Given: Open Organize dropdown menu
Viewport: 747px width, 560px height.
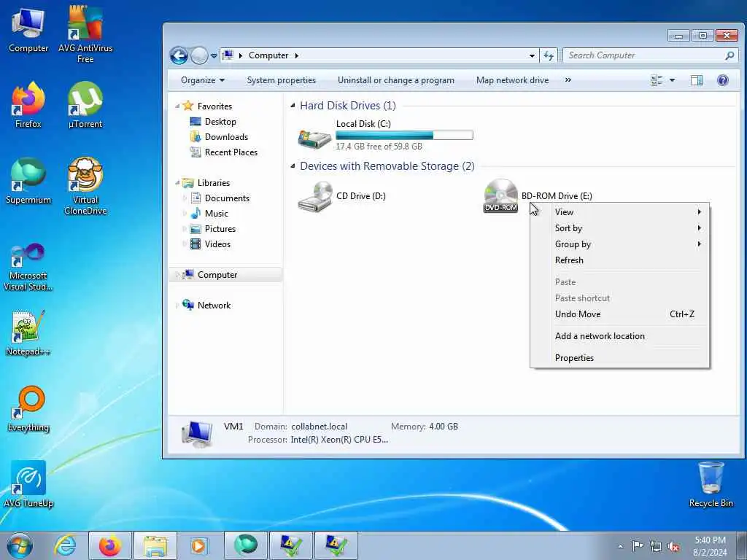Looking at the screenshot, I should [203, 80].
